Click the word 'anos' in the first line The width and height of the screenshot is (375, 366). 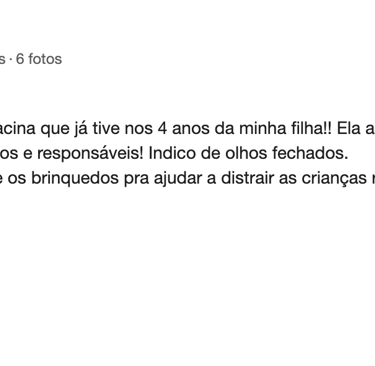(190, 129)
